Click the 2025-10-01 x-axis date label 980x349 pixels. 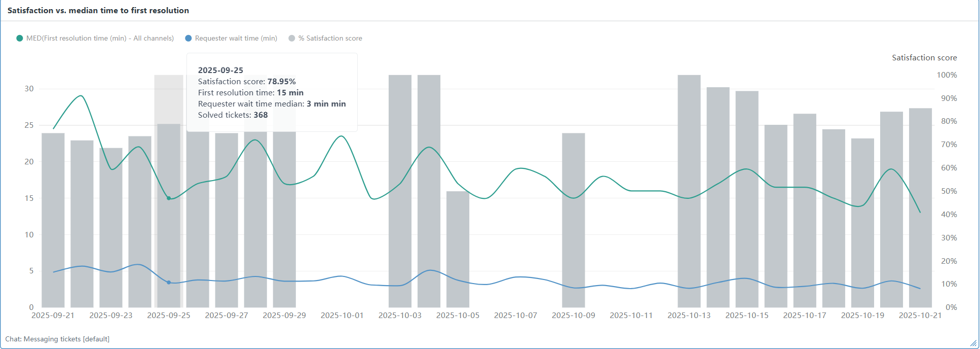click(x=342, y=316)
